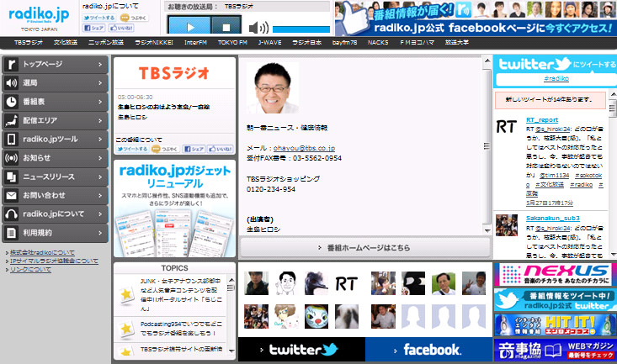The image size is (617, 364).
Task: Select 文化放送 in the station bar
Action: pyautogui.click(x=66, y=43)
